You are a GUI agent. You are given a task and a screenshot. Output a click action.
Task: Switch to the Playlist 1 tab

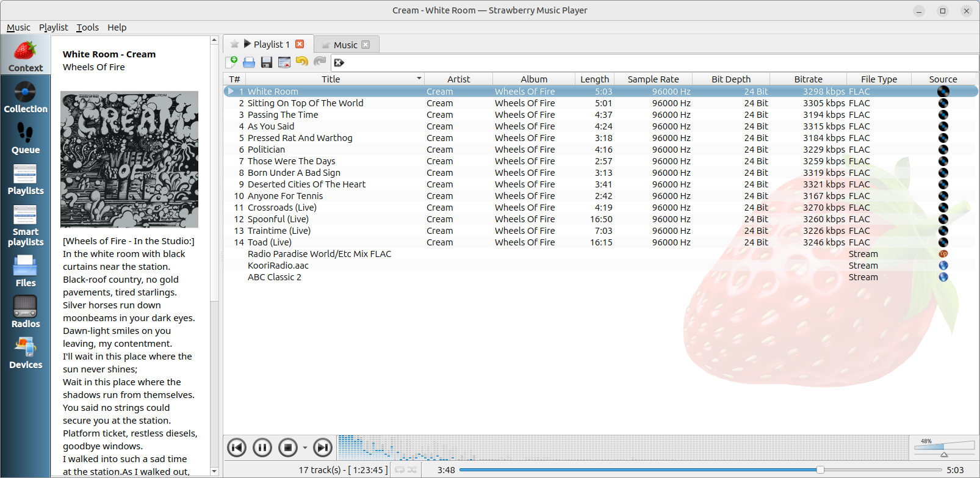coord(268,44)
